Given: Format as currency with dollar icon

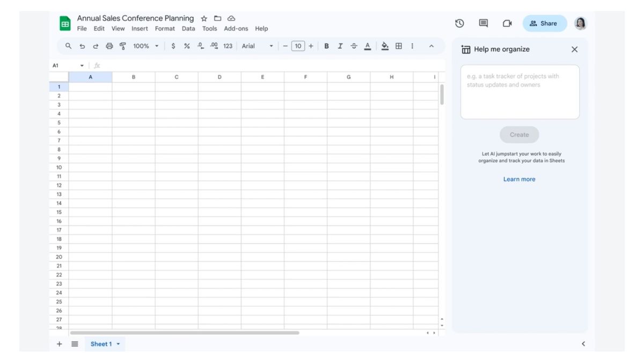Looking at the screenshot, I should pyautogui.click(x=173, y=46).
